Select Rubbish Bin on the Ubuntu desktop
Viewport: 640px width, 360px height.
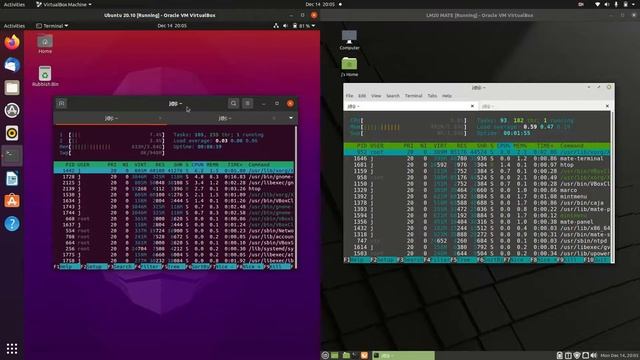[x=45, y=76]
